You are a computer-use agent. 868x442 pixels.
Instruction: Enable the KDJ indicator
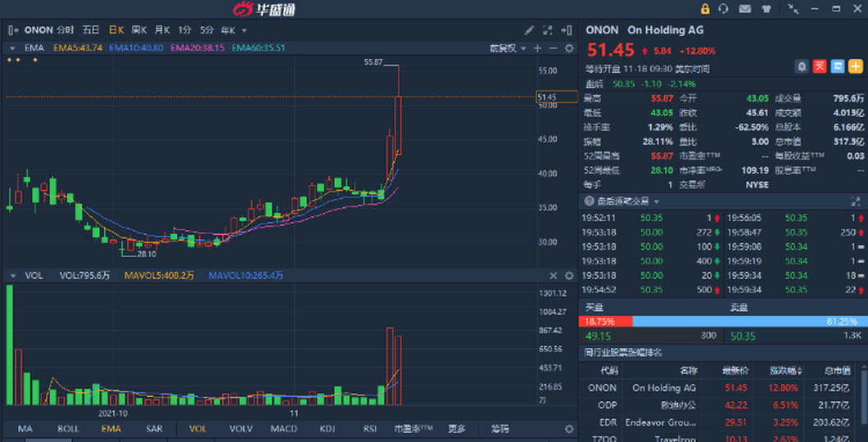pos(328,429)
